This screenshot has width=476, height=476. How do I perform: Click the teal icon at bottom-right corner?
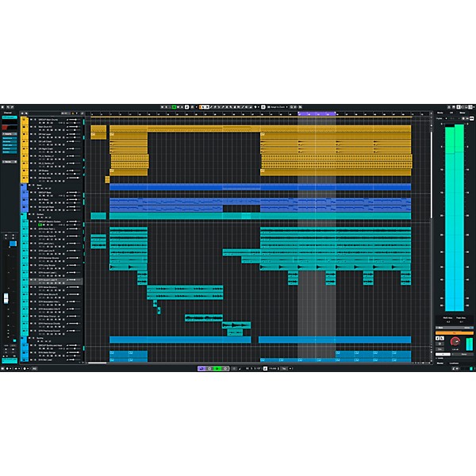pos(471,369)
